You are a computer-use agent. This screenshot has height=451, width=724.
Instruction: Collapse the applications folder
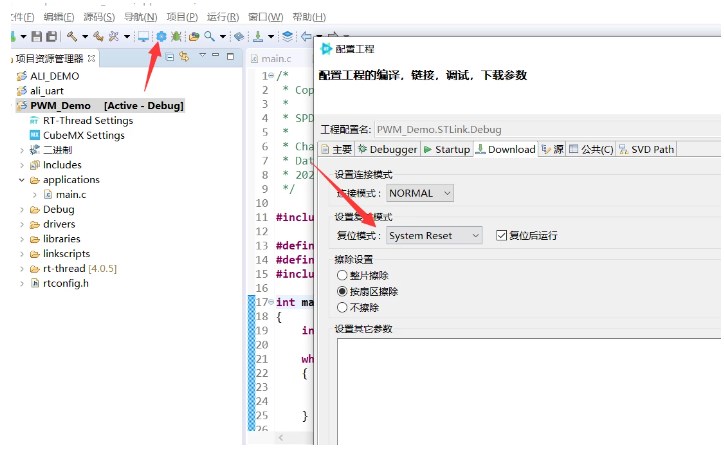[x=22, y=180]
